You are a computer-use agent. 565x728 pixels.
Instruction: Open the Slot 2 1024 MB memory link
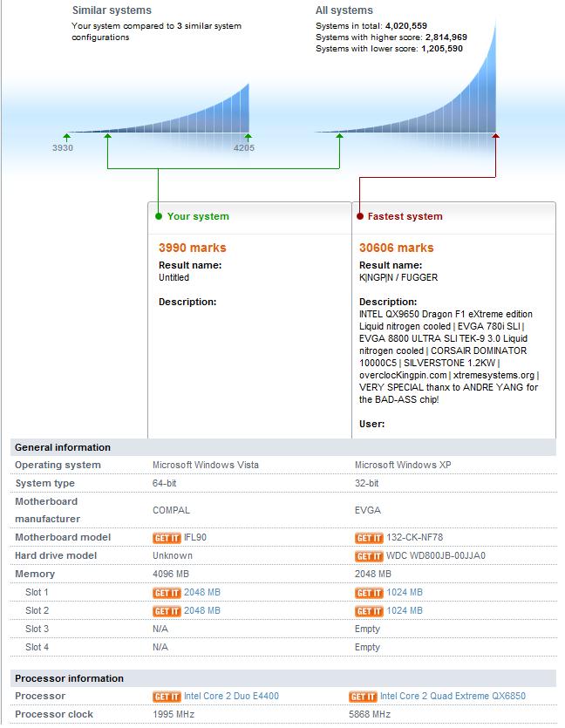coord(405,610)
